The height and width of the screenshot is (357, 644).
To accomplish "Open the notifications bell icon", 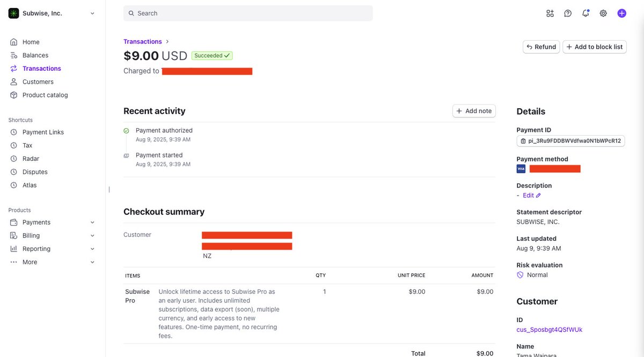I will pyautogui.click(x=586, y=13).
